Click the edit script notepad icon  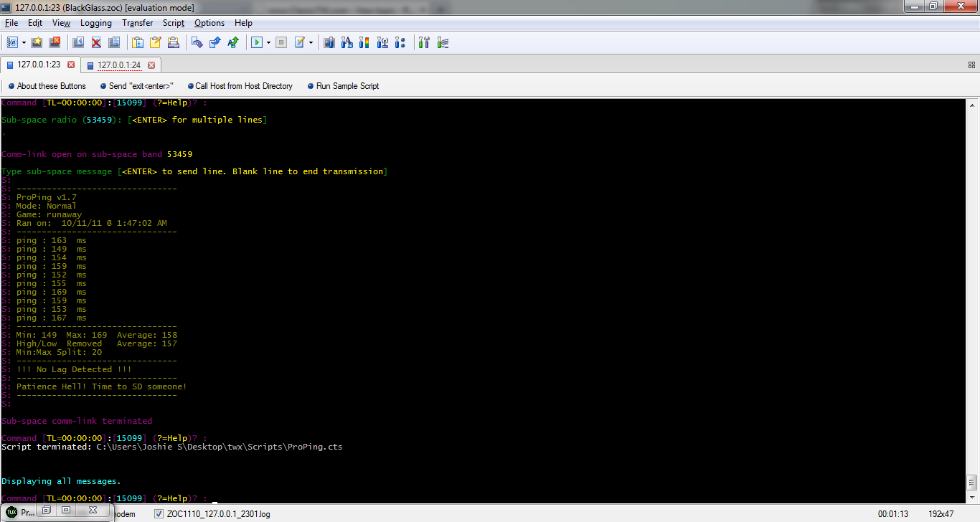point(299,42)
